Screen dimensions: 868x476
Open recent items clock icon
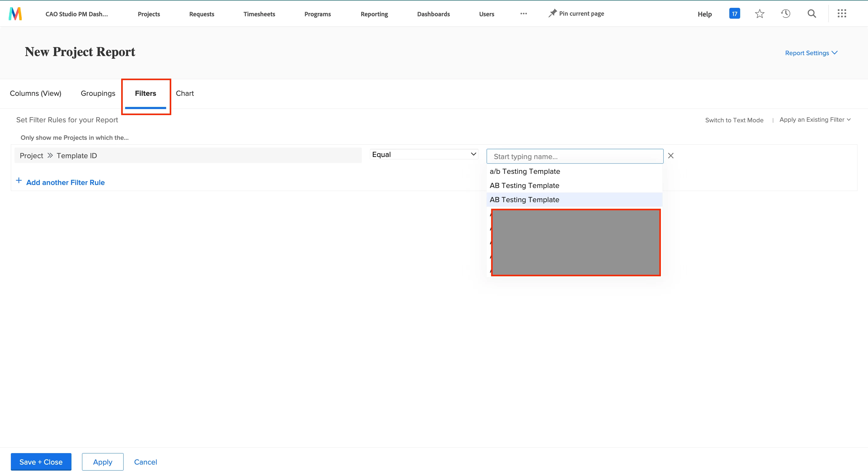click(785, 14)
